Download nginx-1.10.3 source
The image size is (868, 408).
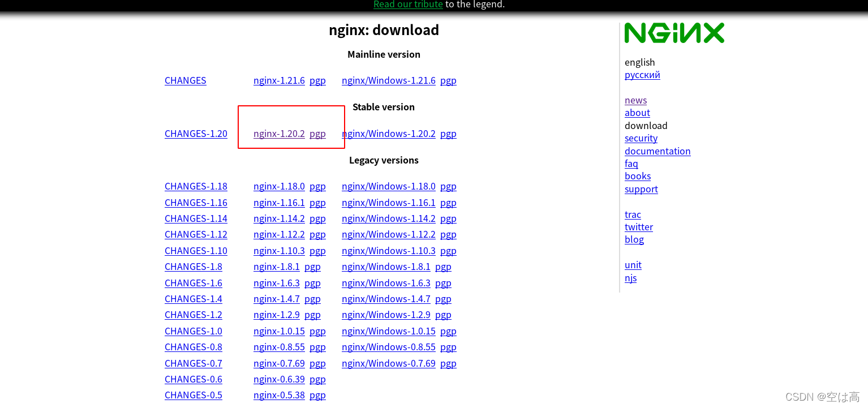point(279,251)
